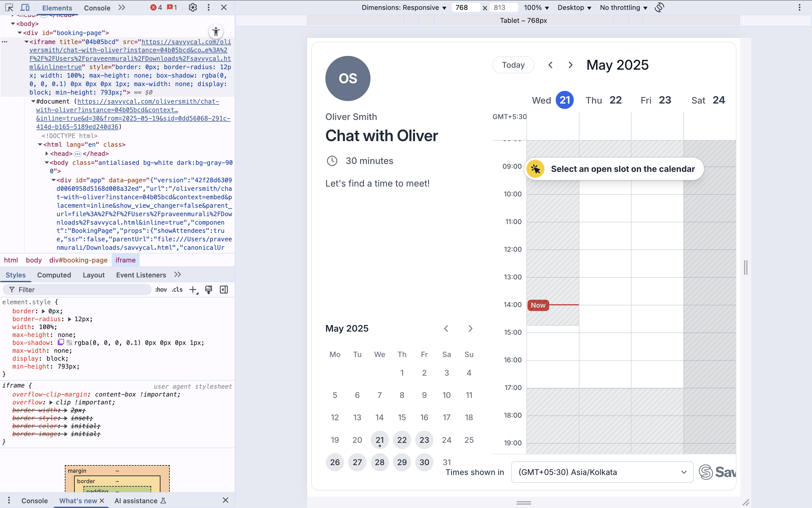Click the viewport right-edge resize handle
This screenshot has height=508, width=812.
[x=745, y=268]
